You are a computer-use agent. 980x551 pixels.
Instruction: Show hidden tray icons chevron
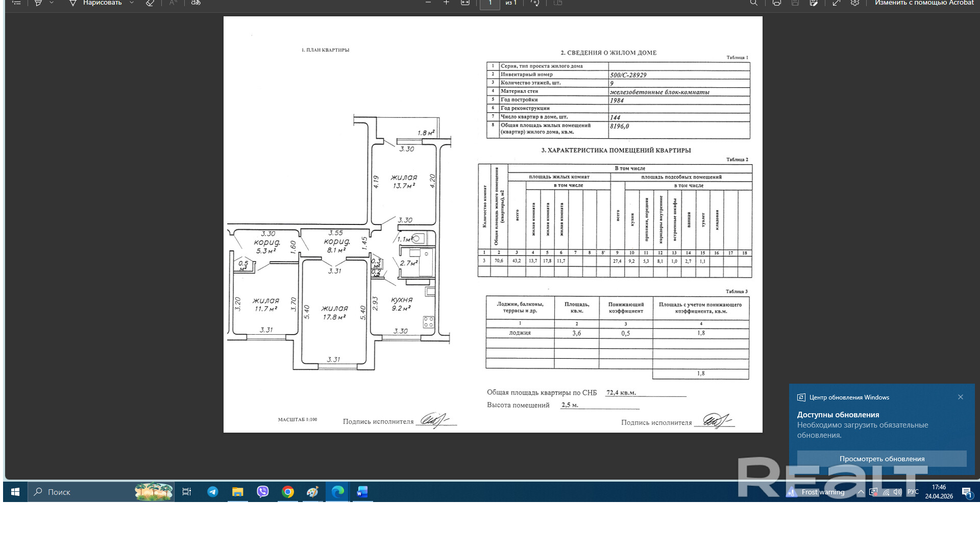[861, 492]
